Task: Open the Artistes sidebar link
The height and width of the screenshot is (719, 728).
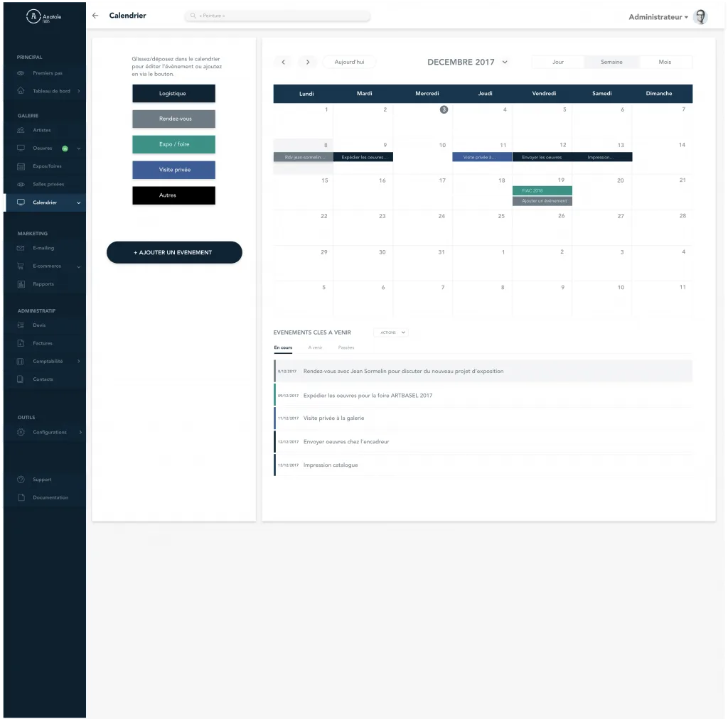Action: (42, 130)
